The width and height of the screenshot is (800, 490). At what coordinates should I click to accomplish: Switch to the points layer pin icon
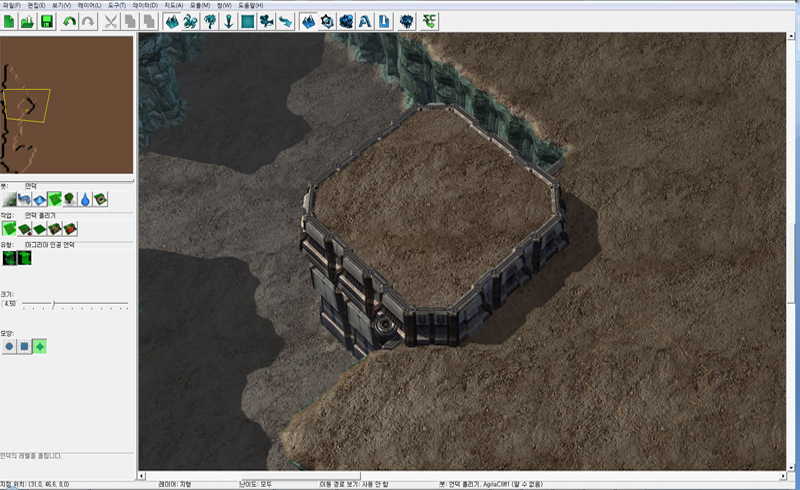point(229,21)
